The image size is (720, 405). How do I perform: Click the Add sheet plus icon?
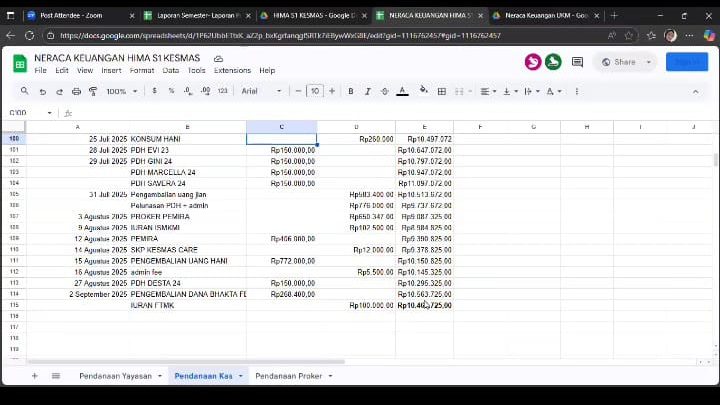click(34, 376)
